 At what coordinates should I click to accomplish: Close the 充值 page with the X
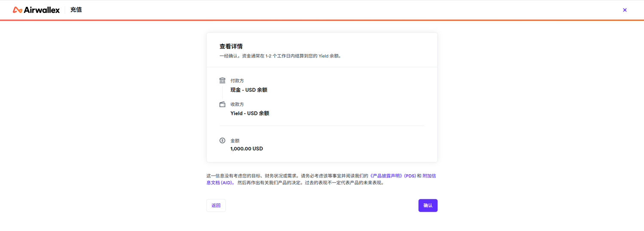pos(625,10)
